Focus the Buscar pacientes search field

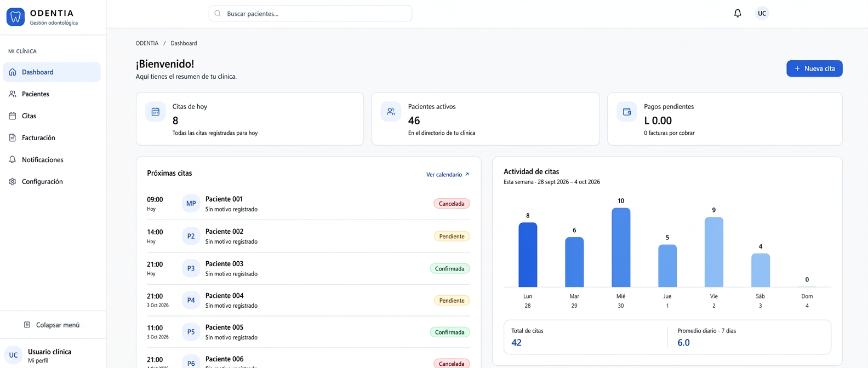pyautogui.click(x=310, y=13)
